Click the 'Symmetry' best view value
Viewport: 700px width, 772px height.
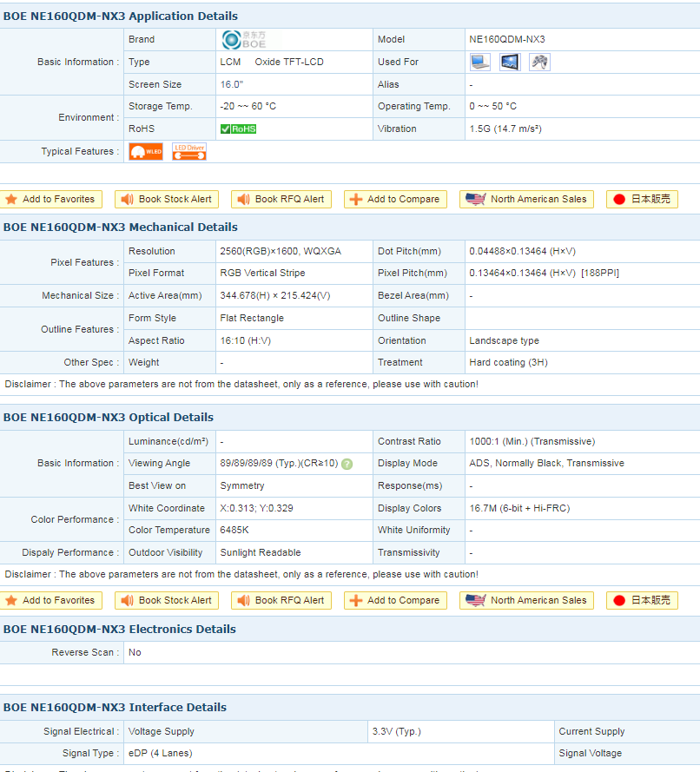[242, 486]
